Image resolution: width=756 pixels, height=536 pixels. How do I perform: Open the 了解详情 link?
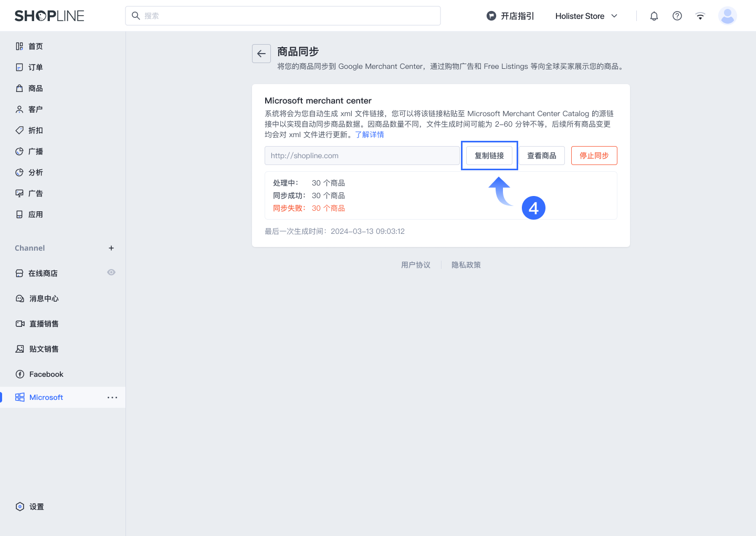370,135
